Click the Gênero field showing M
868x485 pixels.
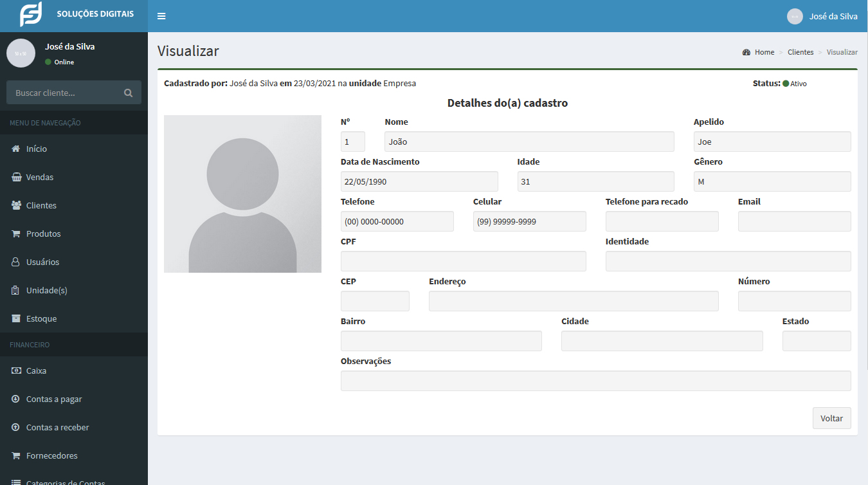coord(772,181)
